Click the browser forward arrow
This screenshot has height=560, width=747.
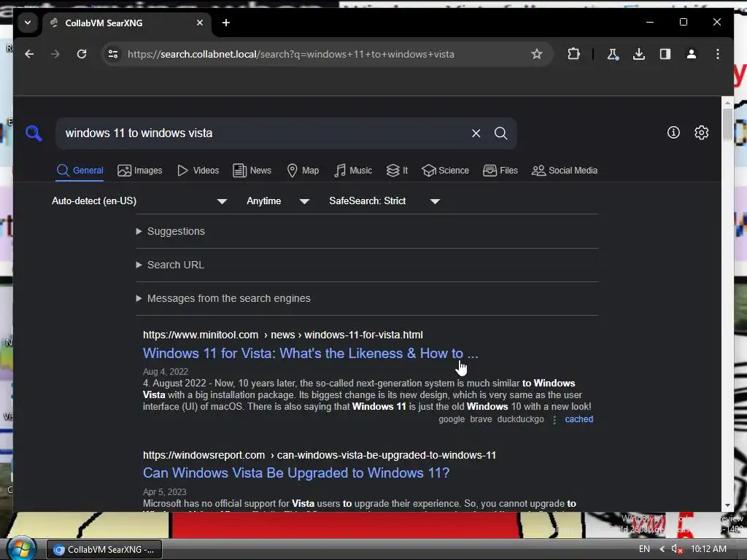55,54
